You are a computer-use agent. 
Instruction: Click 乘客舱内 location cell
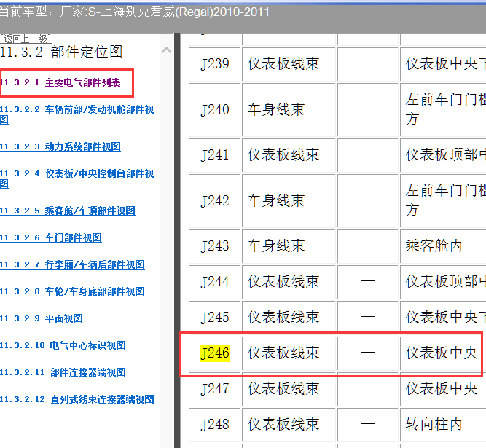click(434, 245)
